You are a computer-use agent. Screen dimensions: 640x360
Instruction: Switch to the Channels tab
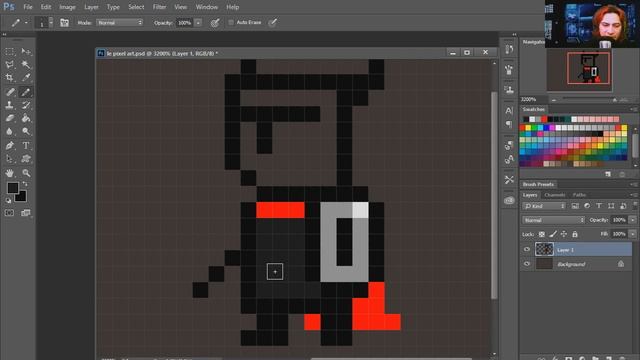(555, 195)
